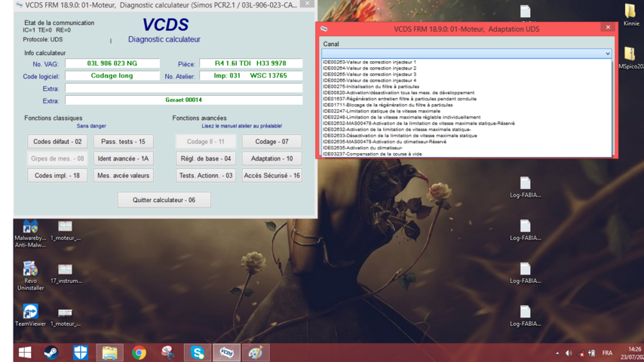Viewport: 644px width, 362px height.
Task: Open File Explorer from the taskbar
Action: [109, 352]
